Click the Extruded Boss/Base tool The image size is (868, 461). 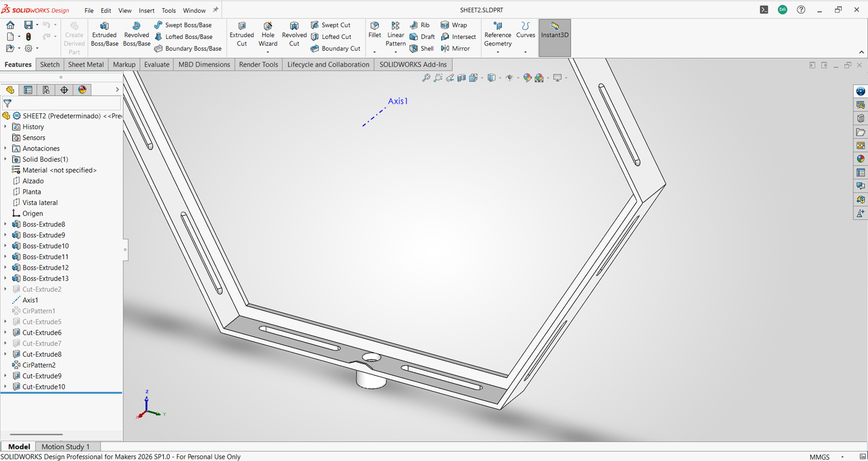[104, 34]
